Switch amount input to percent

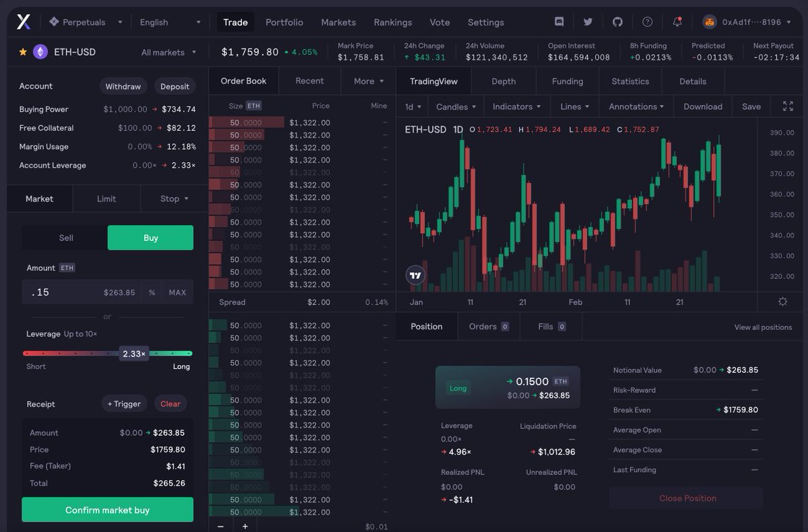coord(152,292)
